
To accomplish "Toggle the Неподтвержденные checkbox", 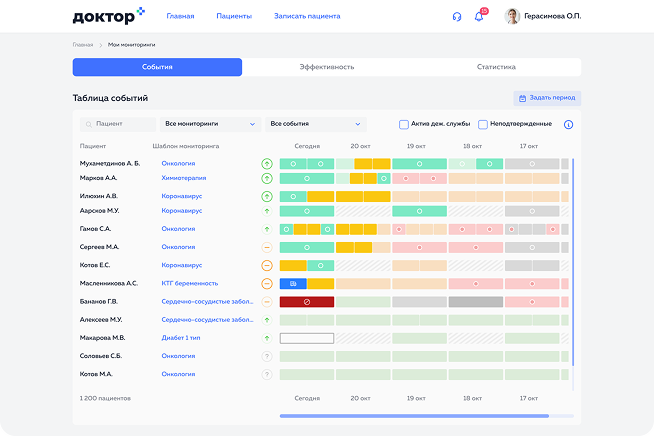I will (x=483, y=125).
